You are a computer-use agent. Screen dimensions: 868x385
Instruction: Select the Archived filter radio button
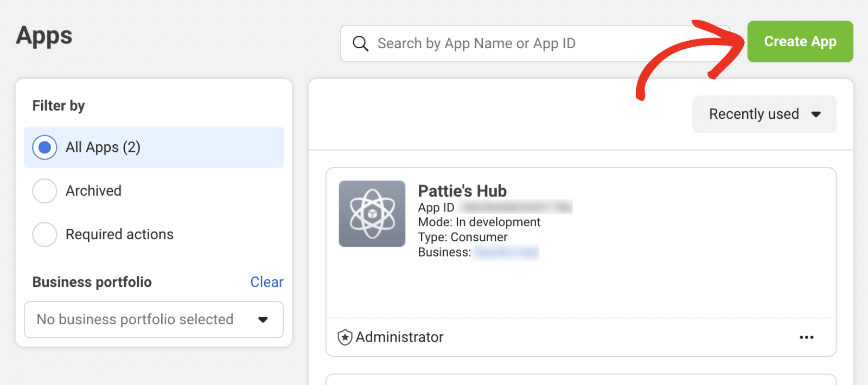pyautogui.click(x=44, y=191)
